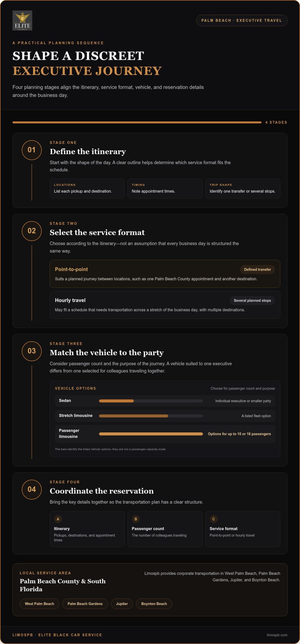Viewport: 300px width, 644px height.
Task: Select the Palm Beach Gardens chip
Action: 85,603
